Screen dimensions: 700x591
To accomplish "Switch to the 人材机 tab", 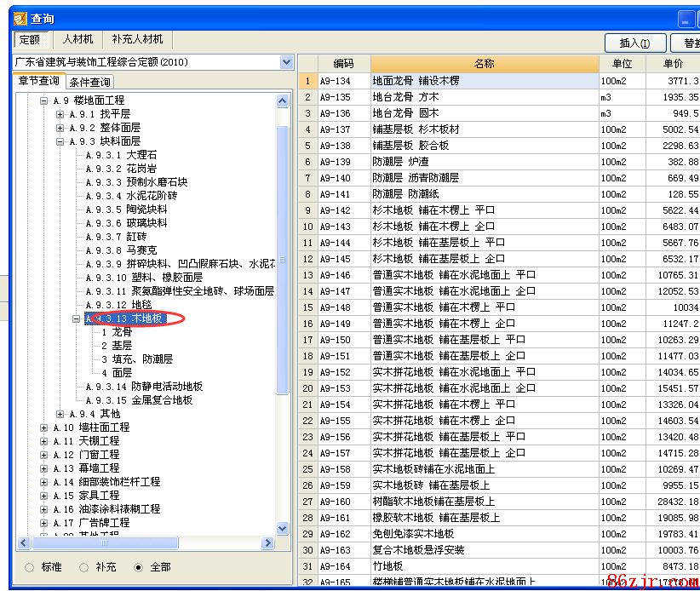I will pyautogui.click(x=78, y=40).
